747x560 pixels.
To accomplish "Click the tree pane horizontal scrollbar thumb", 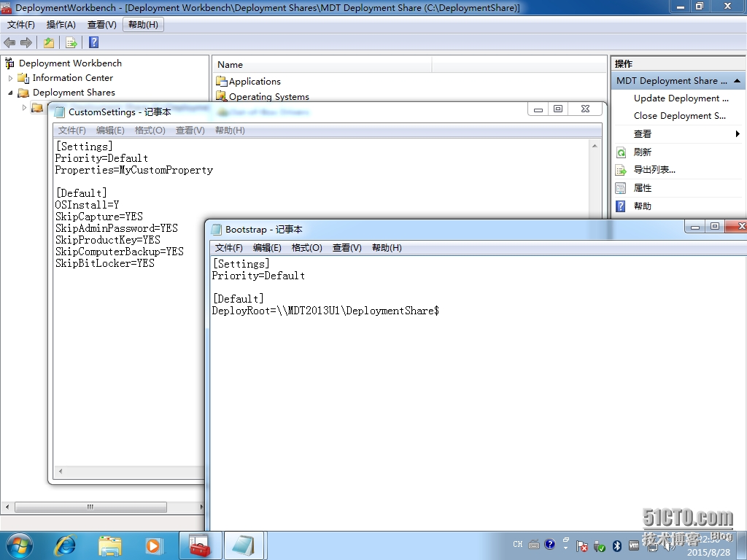I will pyautogui.click(x=90, y=507).
